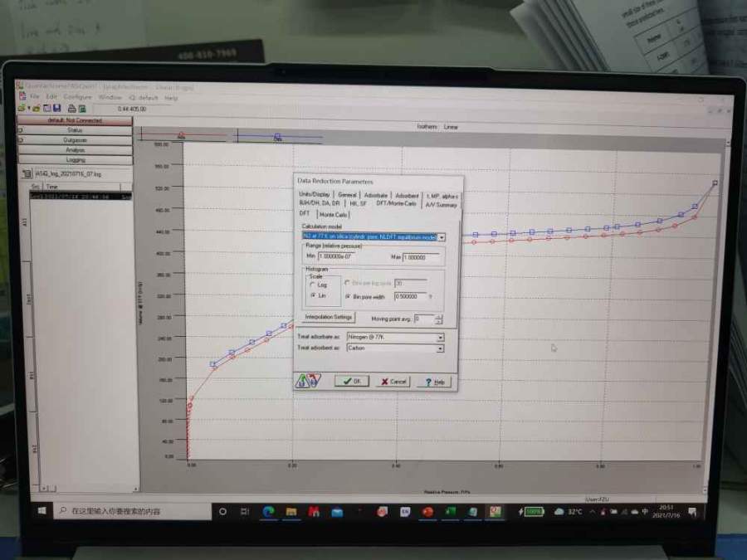The height and width of the screenshot is (560, 747).
Task: Click the Outgasser panel button
Action: 75,140
